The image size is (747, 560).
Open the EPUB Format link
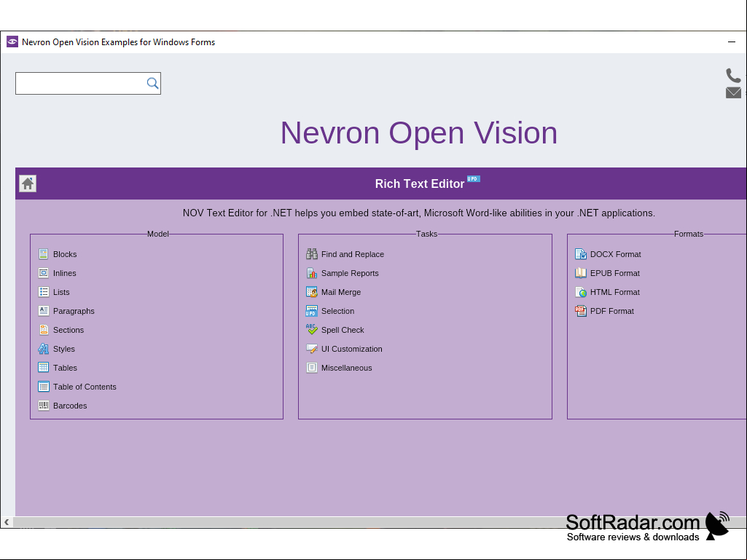coord(614,273)
